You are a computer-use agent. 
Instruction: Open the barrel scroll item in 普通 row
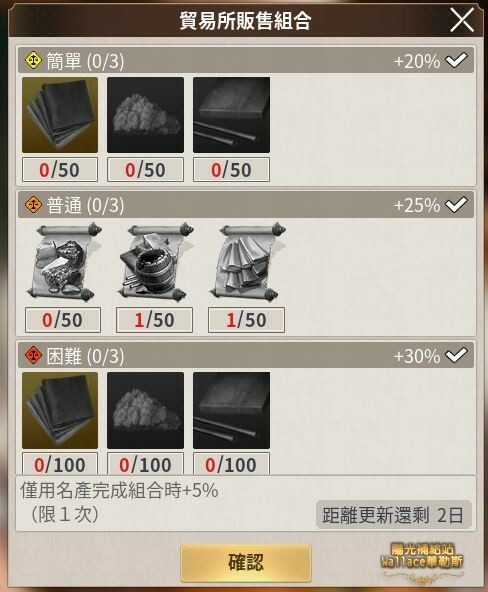155,262
